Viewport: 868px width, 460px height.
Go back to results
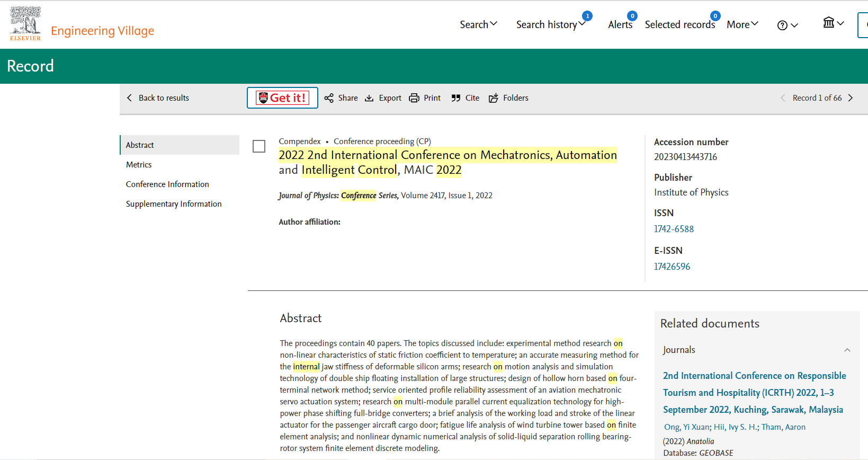tap(164, 98)
